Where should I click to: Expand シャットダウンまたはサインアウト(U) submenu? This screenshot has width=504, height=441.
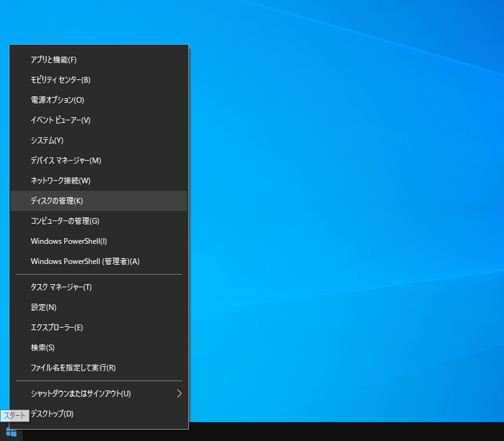99,394
